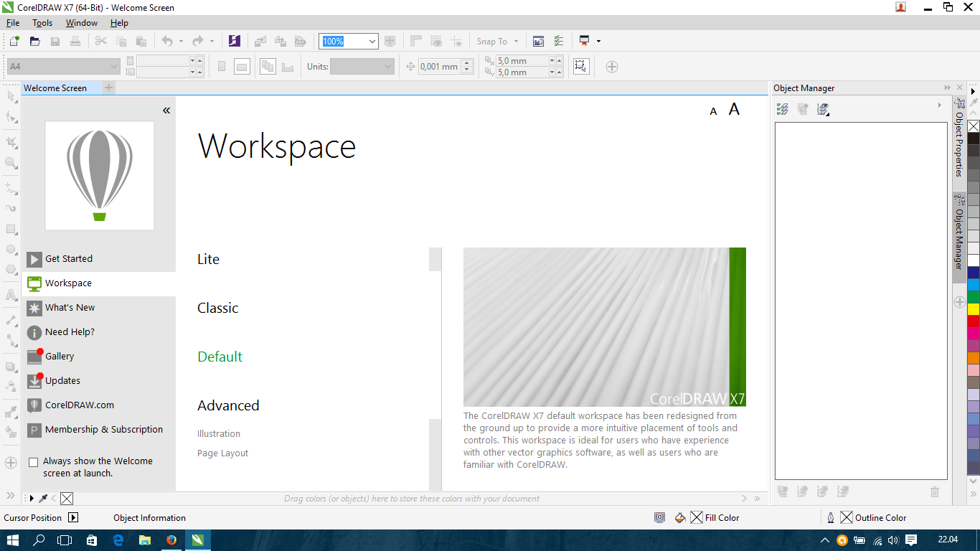Toggle Always show the Welcome screen checkbox
The height and width of the screenshot is (551, 980).
(x=33, y=463)
